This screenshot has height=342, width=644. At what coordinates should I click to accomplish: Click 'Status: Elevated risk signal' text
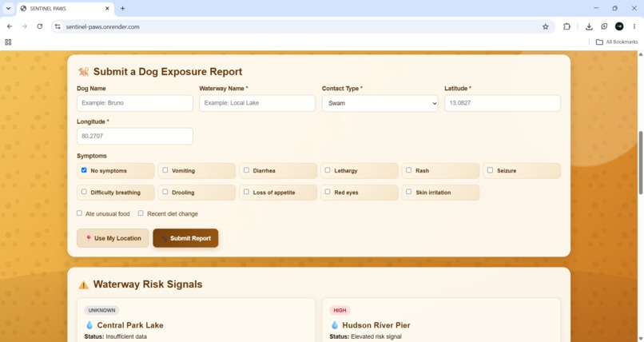(x=365, y=336)
